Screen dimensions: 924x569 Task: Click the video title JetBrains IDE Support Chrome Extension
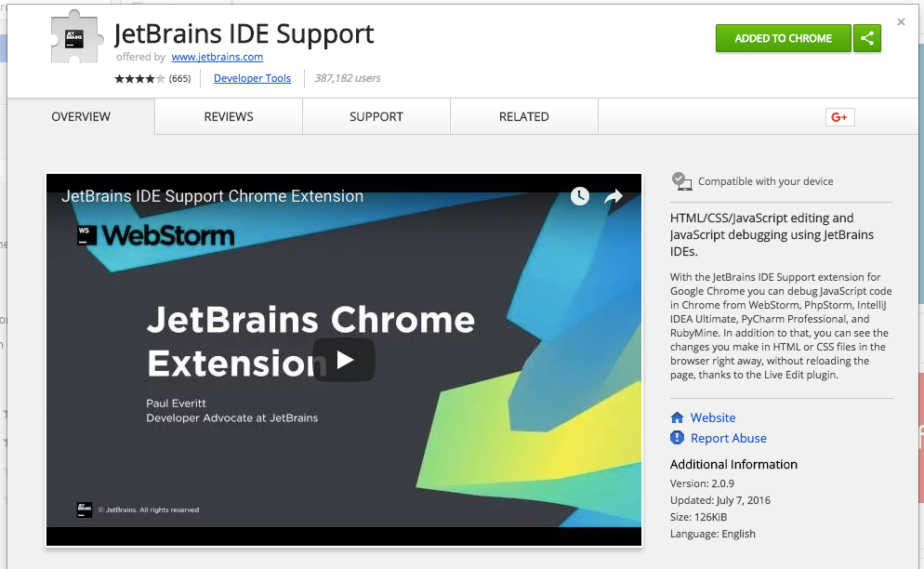click(x=212, y=196)
